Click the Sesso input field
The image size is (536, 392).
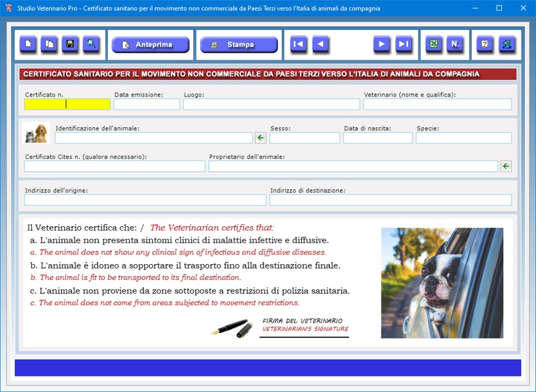(305, 138)
